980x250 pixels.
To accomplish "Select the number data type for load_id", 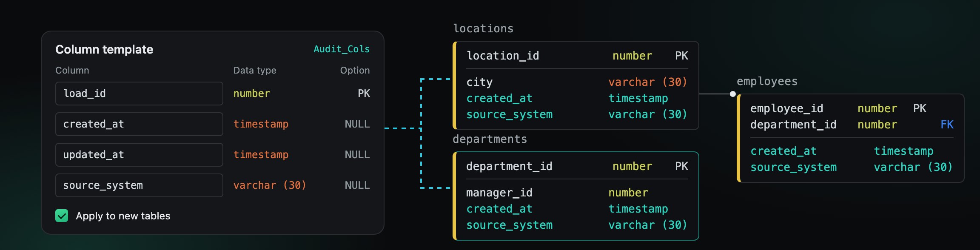I will click(252, 94).
